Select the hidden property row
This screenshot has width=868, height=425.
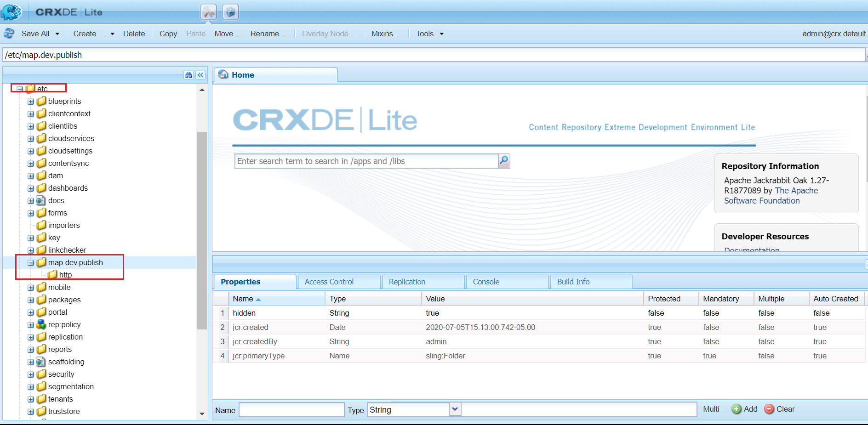(x=539, y=313)
